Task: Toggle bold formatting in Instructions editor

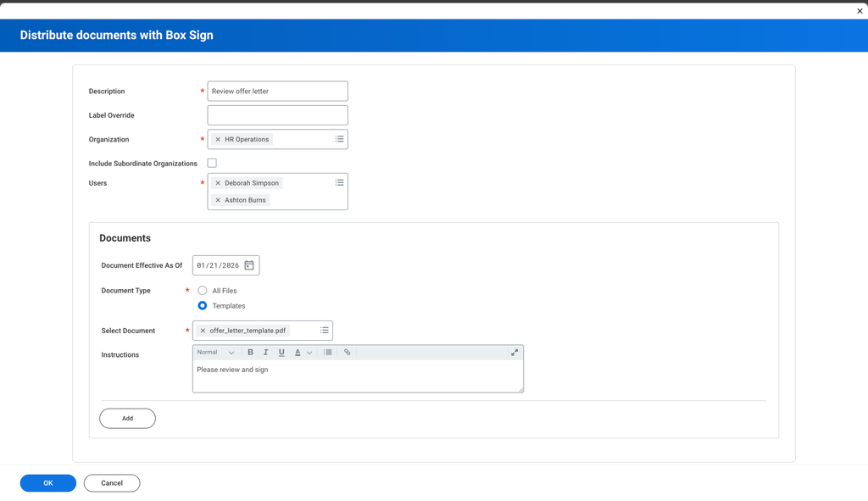Action: [250, 353]
